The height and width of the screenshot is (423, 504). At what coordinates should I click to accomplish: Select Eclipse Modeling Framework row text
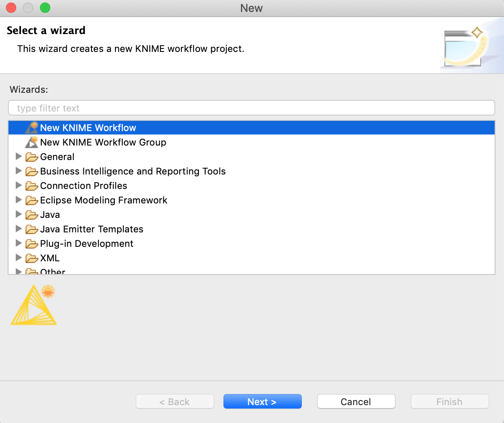(x=103, y=200)
